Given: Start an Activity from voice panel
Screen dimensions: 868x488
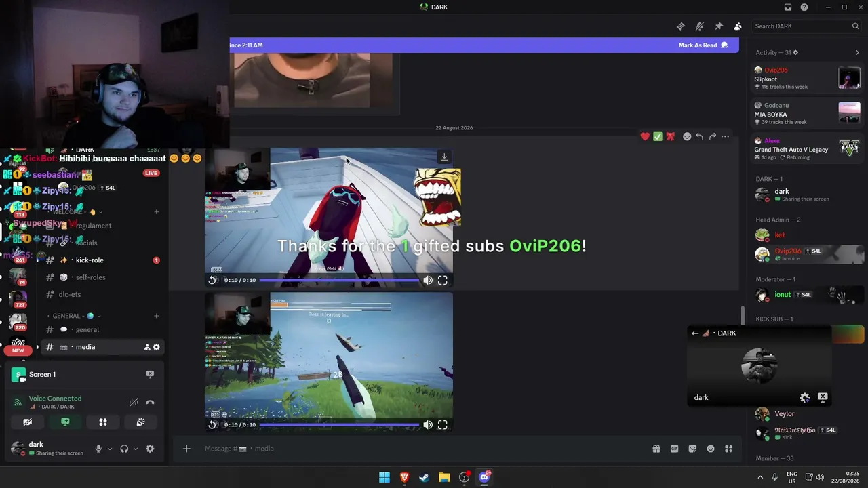Looking at the screenshot, I should point(103,422).
